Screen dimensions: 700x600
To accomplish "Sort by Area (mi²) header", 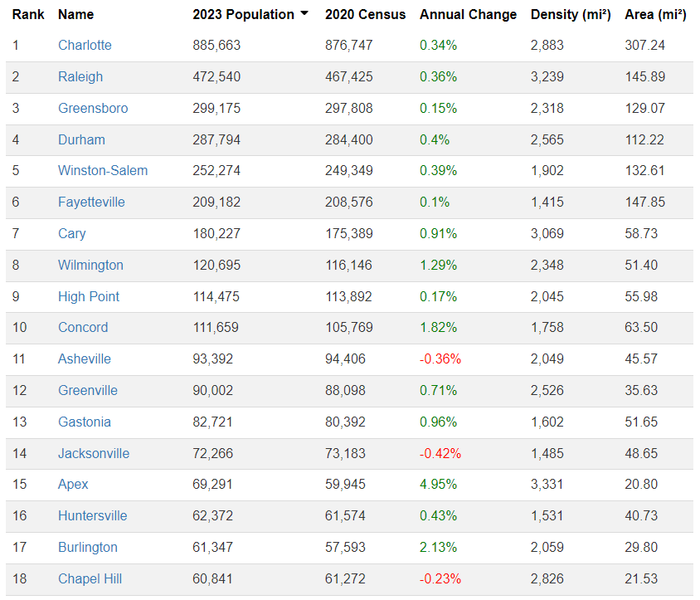I will pos(655,14).
